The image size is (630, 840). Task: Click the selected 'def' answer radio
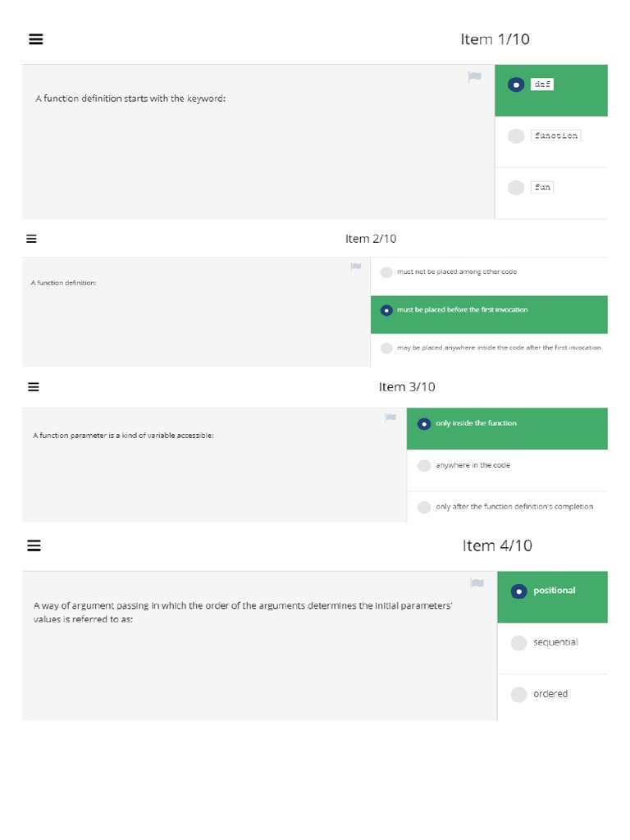[516, 84]
